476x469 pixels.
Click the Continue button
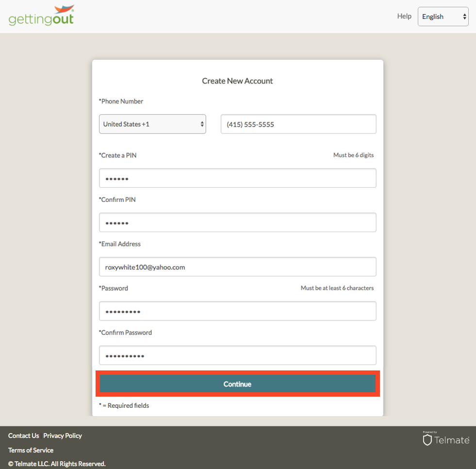point(238,384)
